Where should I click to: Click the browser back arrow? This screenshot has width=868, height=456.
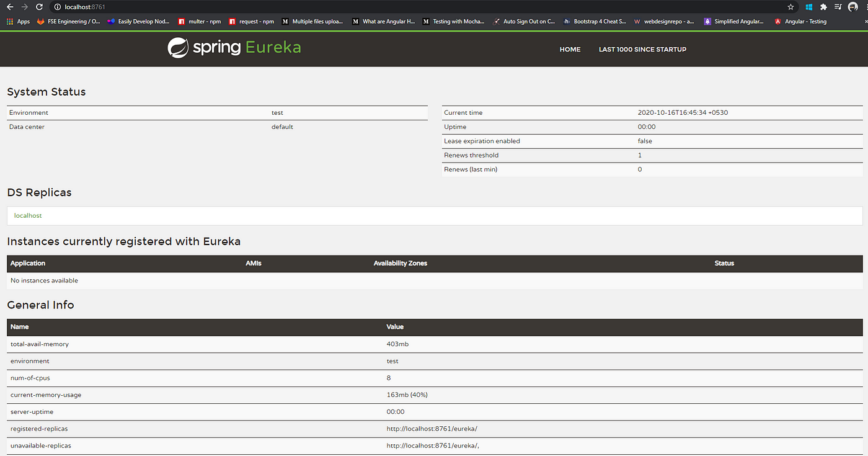point(10,7)
